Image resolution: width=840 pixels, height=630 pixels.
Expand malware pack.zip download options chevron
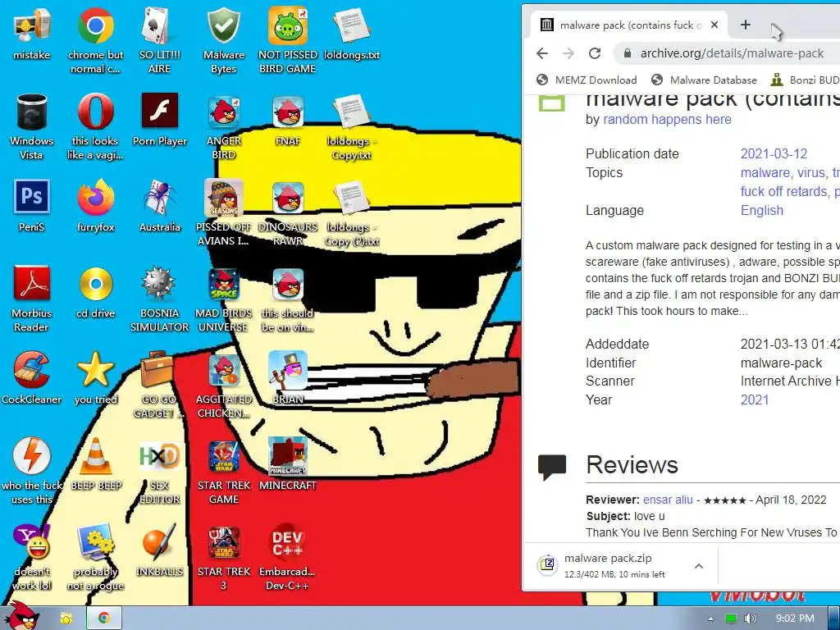coord(699,566)
